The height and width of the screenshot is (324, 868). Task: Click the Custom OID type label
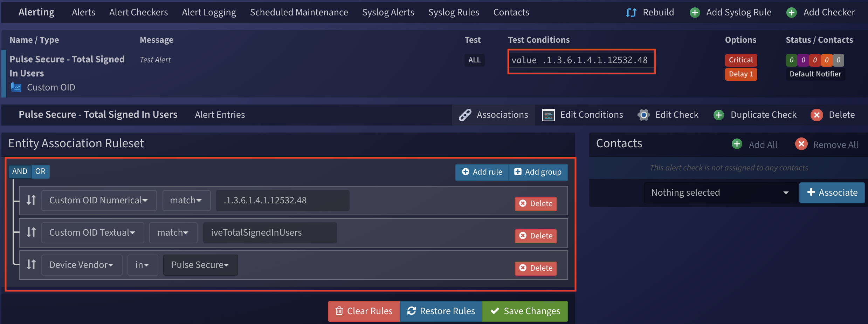click(x=51, y=87)
